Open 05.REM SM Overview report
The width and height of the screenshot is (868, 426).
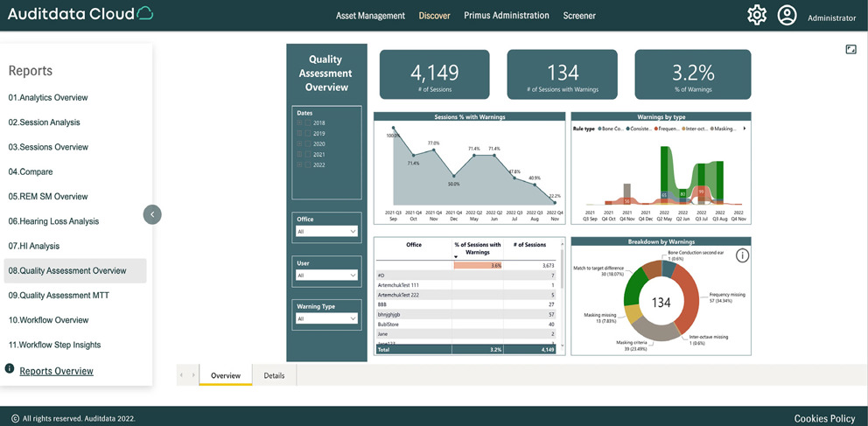coord(48,197)
